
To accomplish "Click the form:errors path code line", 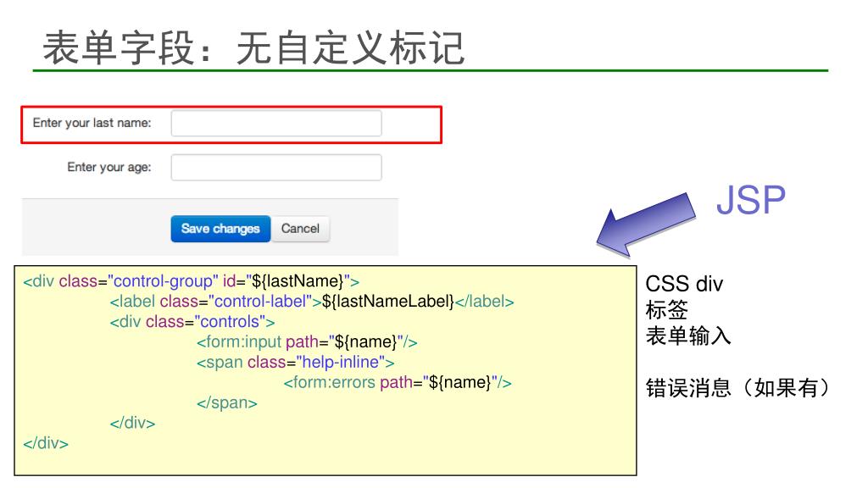I will point(398,382).
